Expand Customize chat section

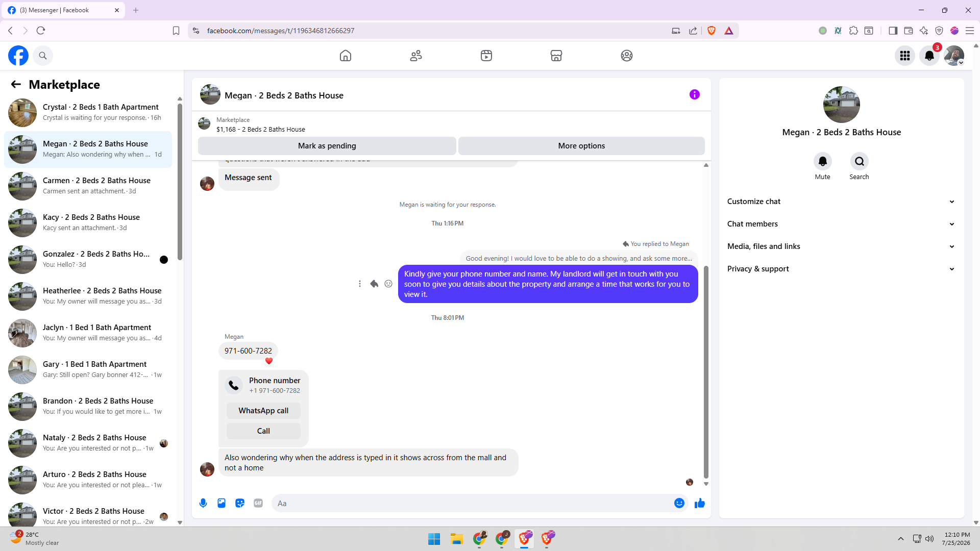[841, 202]
